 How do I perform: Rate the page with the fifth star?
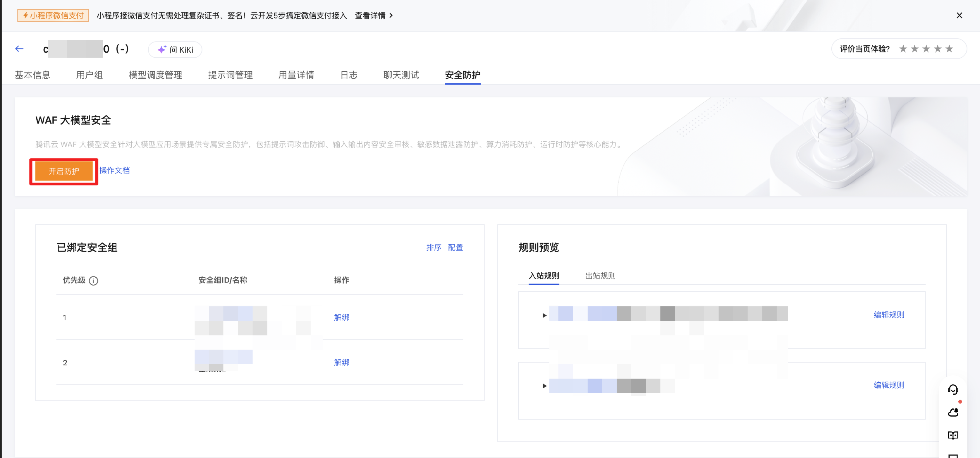tap(949, 49)
